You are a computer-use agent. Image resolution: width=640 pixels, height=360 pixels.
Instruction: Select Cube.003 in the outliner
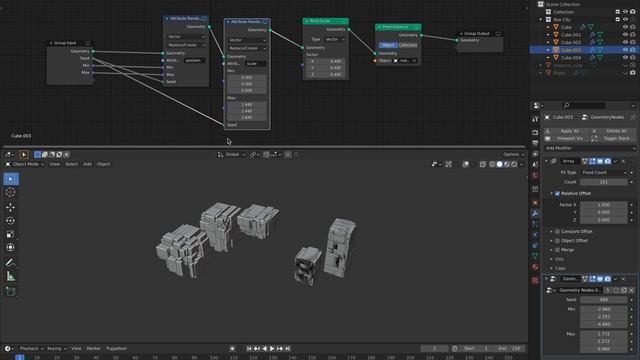[x=571, y=50]
